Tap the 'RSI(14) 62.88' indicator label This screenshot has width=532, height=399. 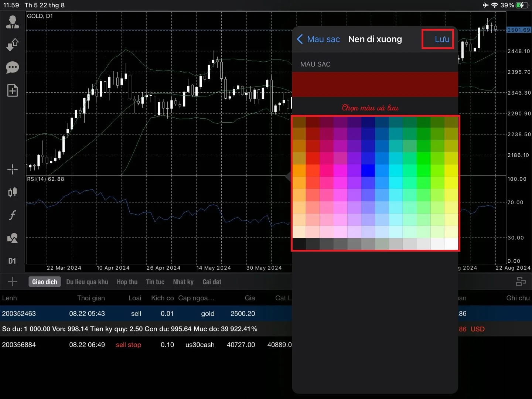pos(45,179)
